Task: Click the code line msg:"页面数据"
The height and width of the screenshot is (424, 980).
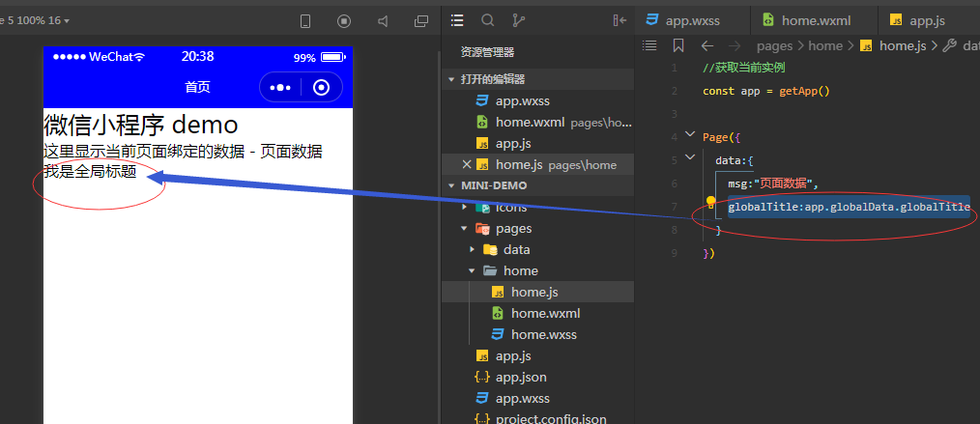Action: pos(773,184)
